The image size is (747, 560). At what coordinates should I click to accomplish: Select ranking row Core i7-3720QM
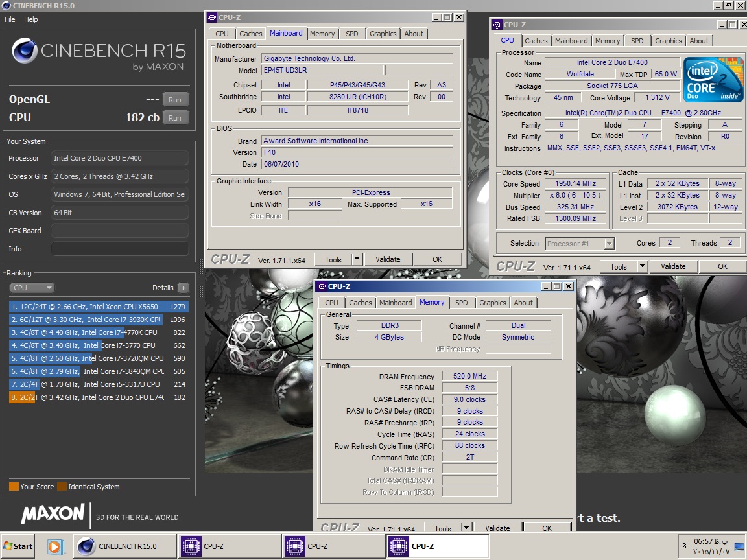click(99, 358)
